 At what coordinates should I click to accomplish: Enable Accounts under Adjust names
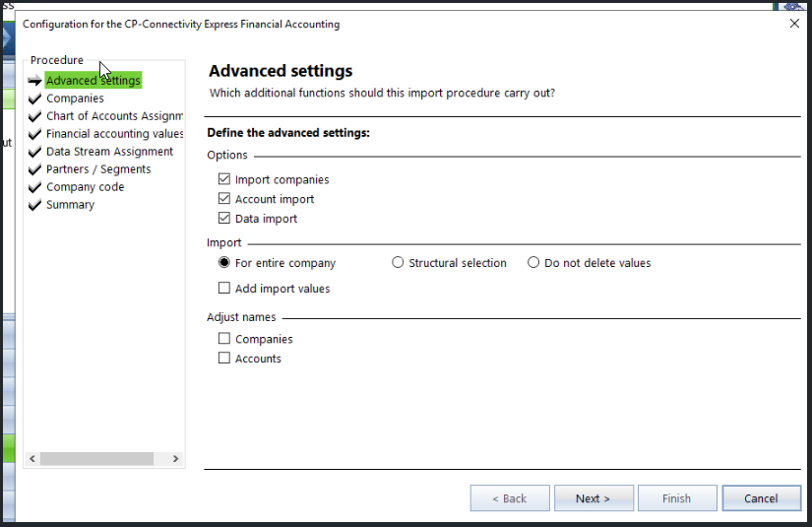click(x=224, y=359)
